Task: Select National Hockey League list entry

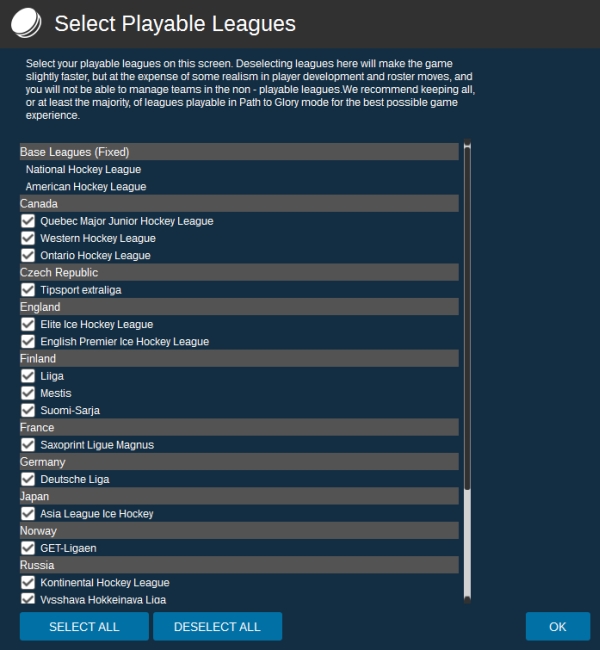Action: (x=83, y=170)
